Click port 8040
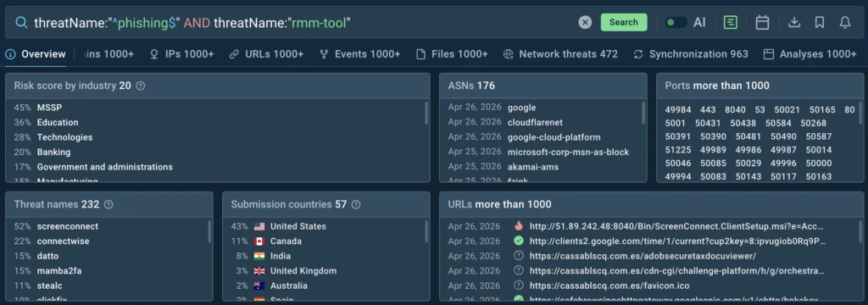The image size is (868, 305). 735,110
